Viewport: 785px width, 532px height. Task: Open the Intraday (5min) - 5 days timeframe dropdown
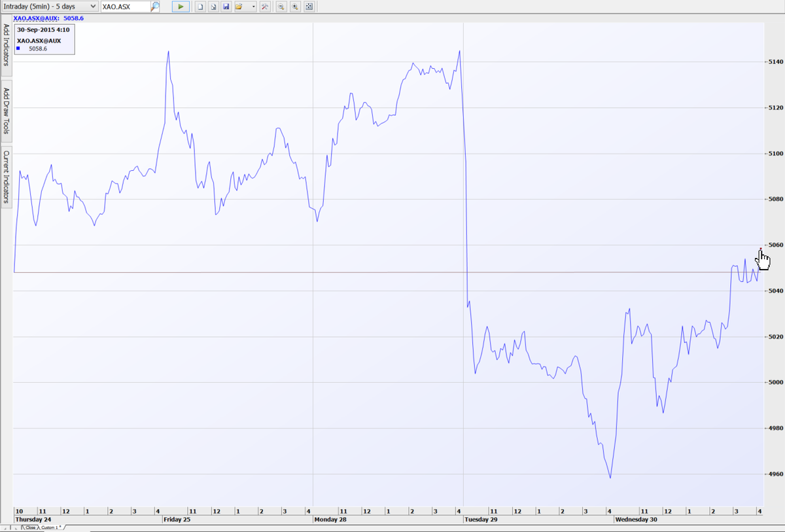pyautogui.click(x=50, y=7)
